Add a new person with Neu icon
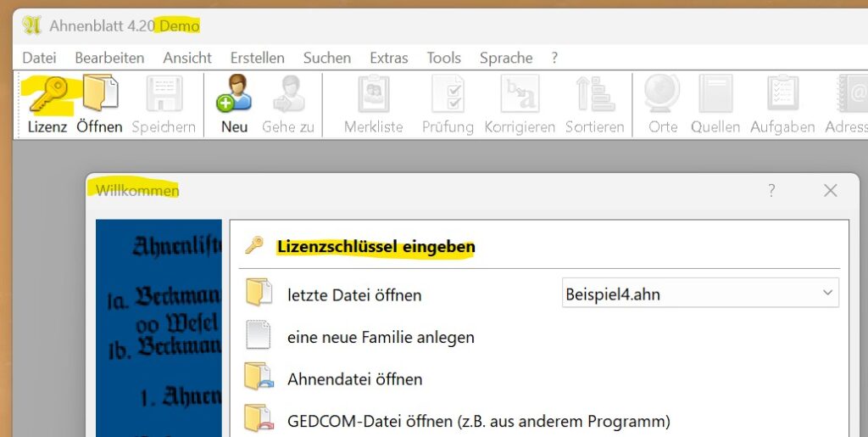 tap(234, 93)
